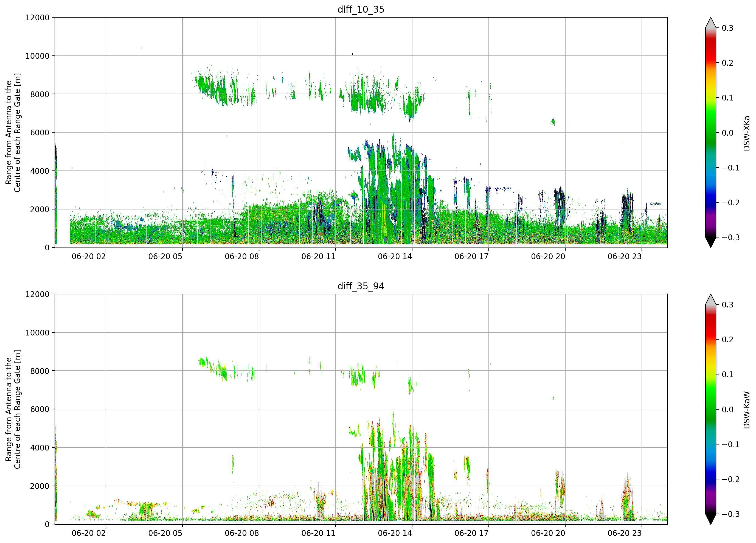
Task: Click the "06-20 23" tick in the diff_35_94 plot
Action: pyautogui.click(x=625, y=533)
